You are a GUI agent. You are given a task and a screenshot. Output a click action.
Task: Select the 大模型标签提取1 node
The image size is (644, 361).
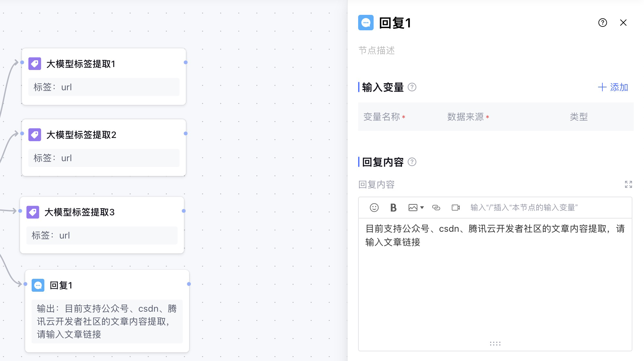[81, 64]
